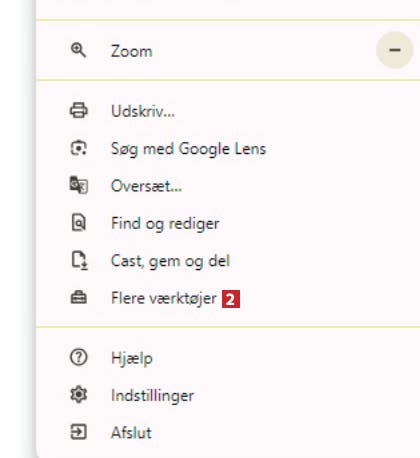
Task: Open the Udskriv… print menu entry
Action: coord(228,111)
